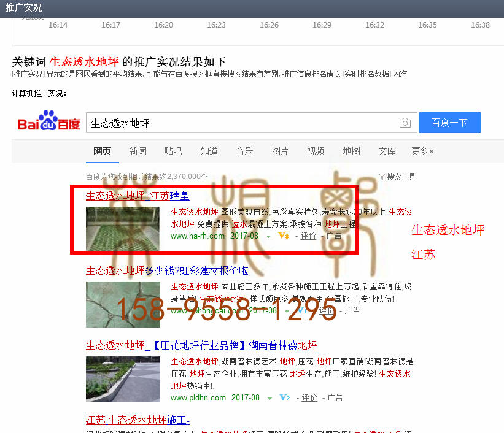Open the 生态透水地坪_江苏瑞皇 result link
Viewport: 504px width, 433px height.
pos(138,196)
